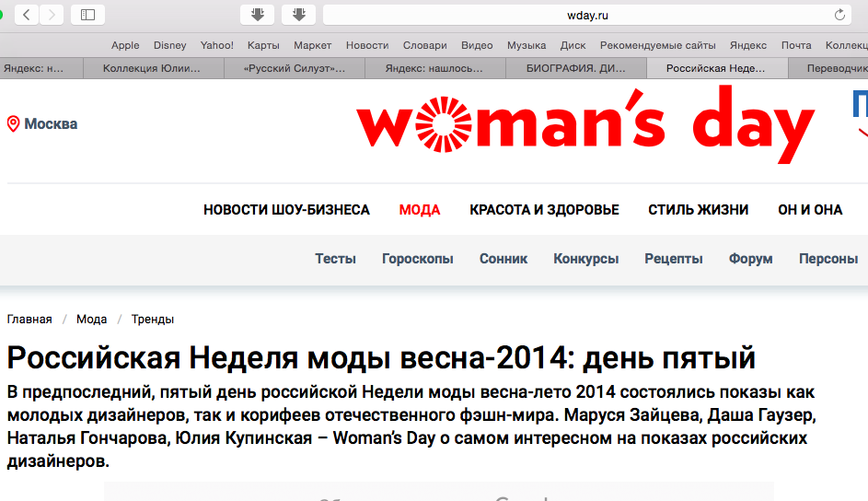Go forward with the Safari forward arrow
Screen dimensions: 868x501
click(52, 15)
